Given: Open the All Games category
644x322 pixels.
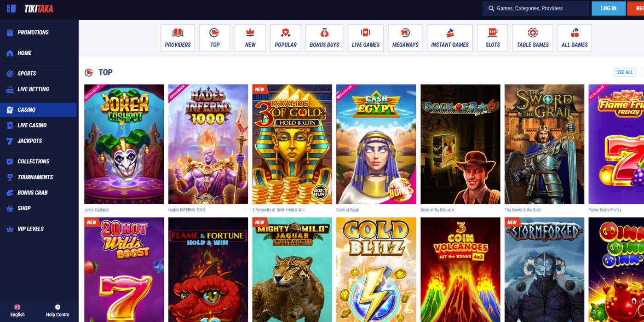Looking at the screenshot, I should (x=575, y=38).
